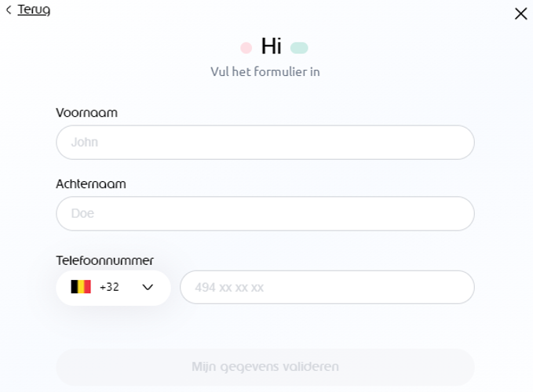Select the Belgian flag icon

click(81, 287)
